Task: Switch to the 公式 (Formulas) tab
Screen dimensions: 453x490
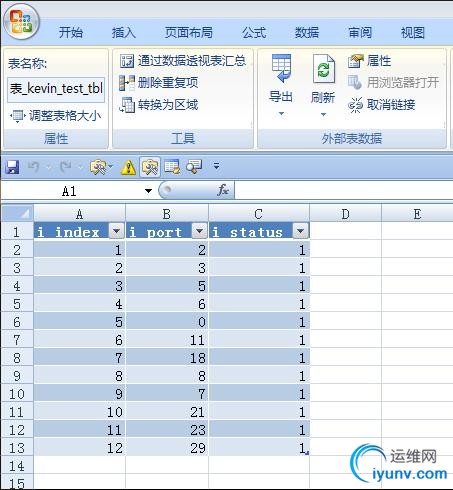Action: click(x=254, y=33)
